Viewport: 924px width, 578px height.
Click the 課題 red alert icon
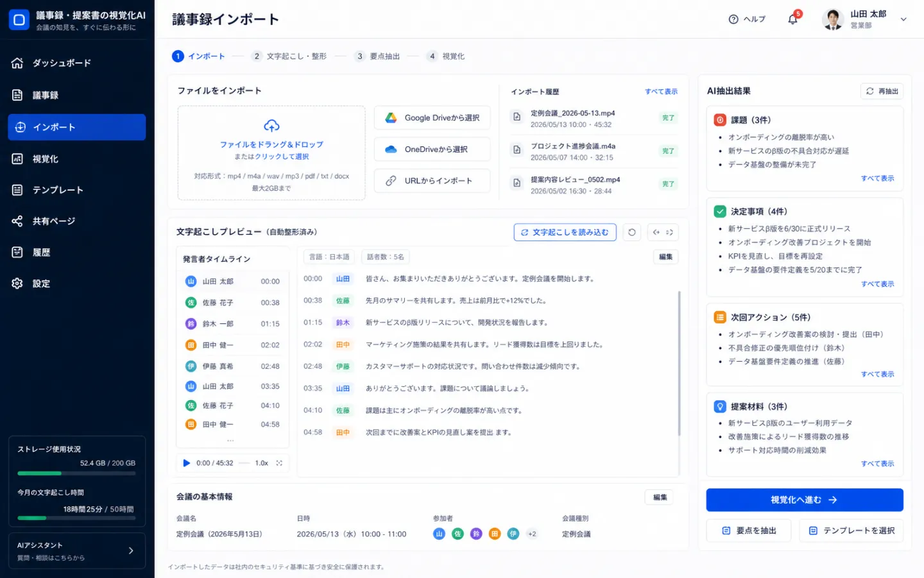tap(720, 120)
